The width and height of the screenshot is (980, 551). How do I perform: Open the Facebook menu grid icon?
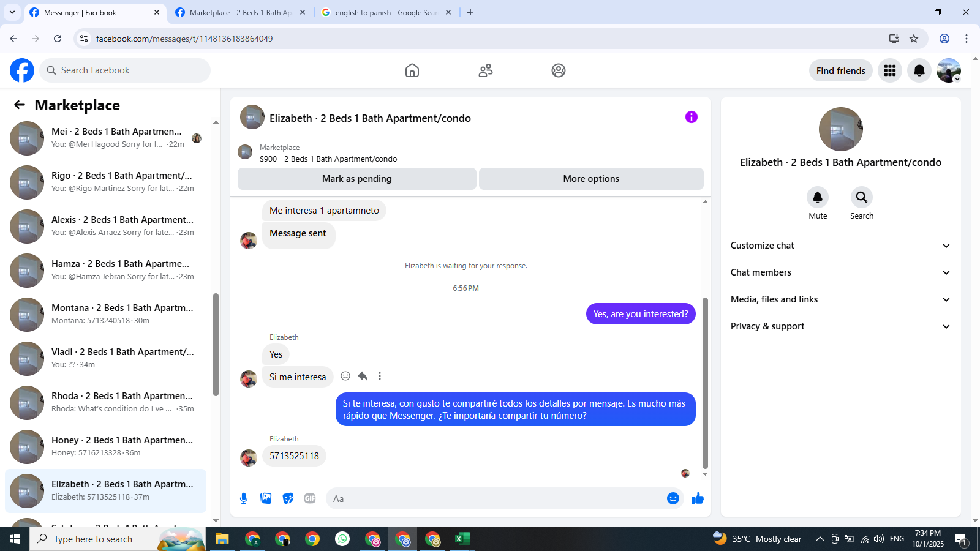tap(890, 70)
